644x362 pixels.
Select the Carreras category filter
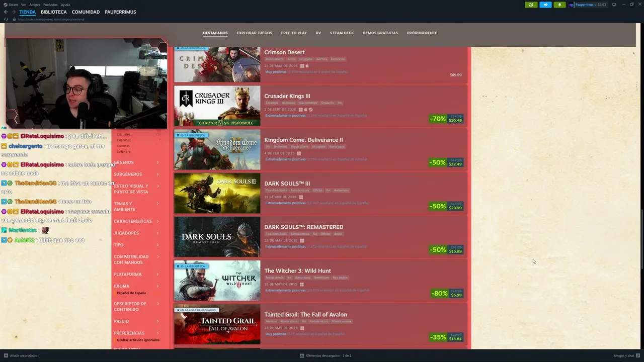click(x=123, y=146)
